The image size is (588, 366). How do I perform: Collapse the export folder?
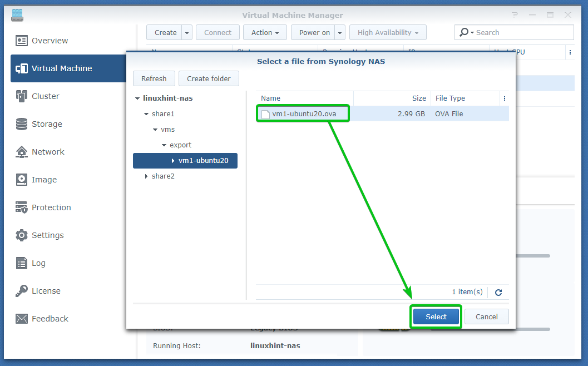(164, 145)
